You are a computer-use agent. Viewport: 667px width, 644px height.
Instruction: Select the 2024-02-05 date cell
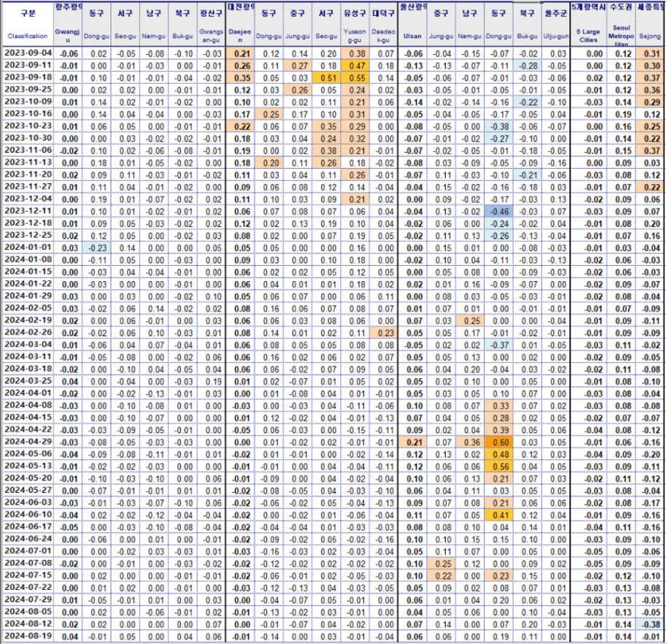click(x=28, y=308)
